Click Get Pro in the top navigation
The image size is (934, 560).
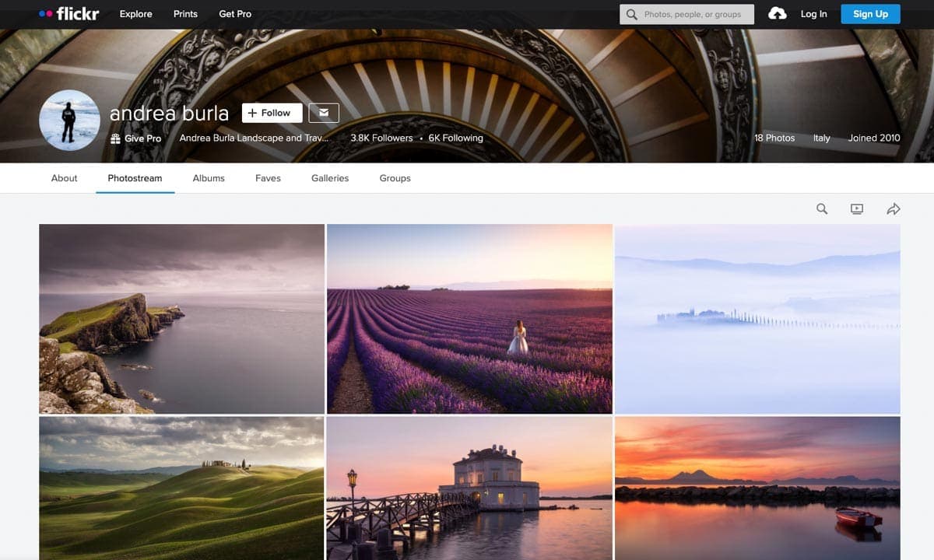tap(235, 14)
